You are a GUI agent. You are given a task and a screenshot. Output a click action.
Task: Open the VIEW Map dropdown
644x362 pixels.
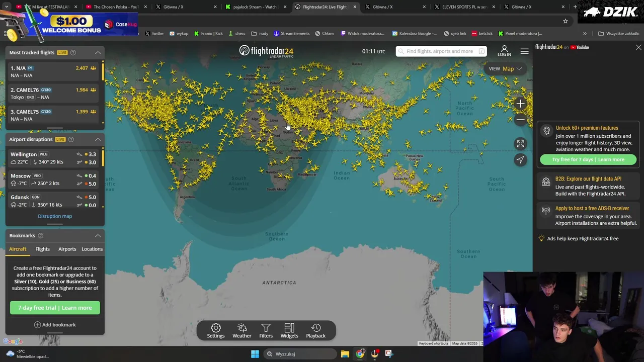[506, 69]
